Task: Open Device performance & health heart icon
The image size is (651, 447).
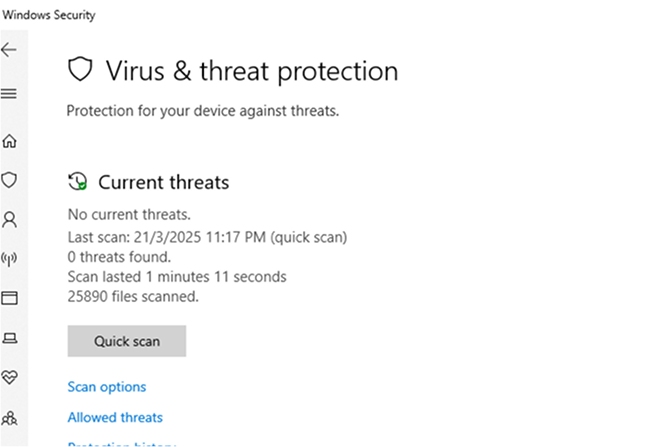Action: 10,377
